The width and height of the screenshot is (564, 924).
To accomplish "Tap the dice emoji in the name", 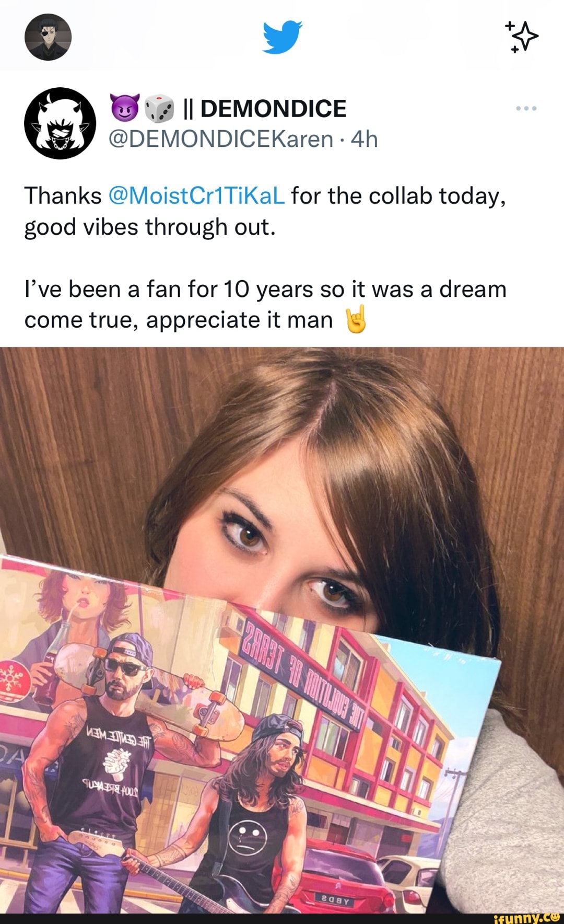I will tap(159, 108).
